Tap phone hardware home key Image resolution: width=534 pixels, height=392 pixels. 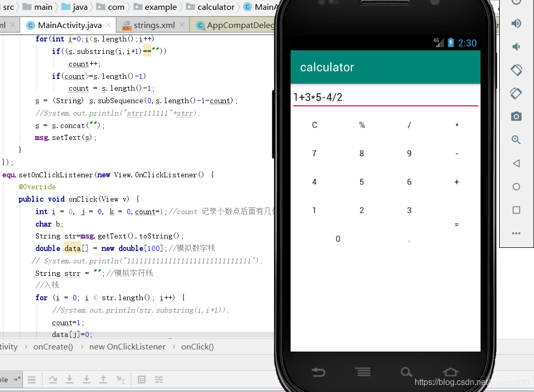pos(450,372)
